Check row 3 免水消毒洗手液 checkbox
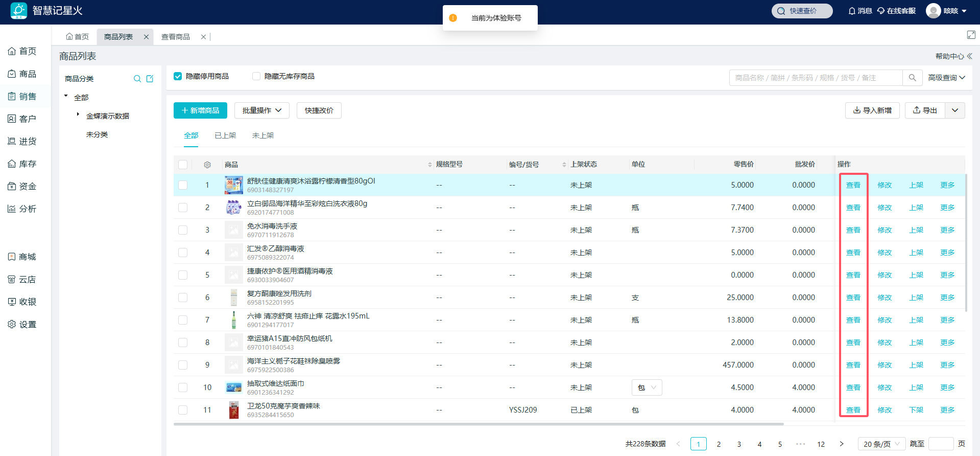Screen dimensions: 980x456 pyautogui.click(x=183, y=230)
